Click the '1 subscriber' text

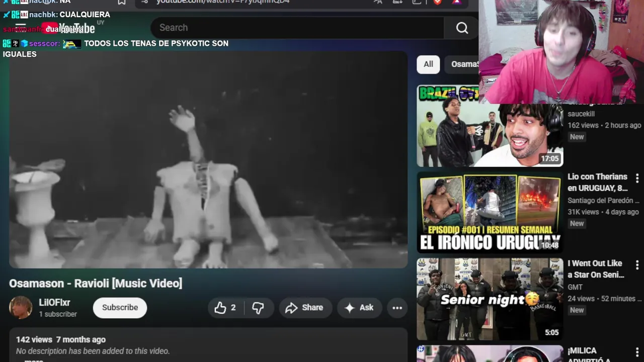pyautogui.click(x=58, y=314)
